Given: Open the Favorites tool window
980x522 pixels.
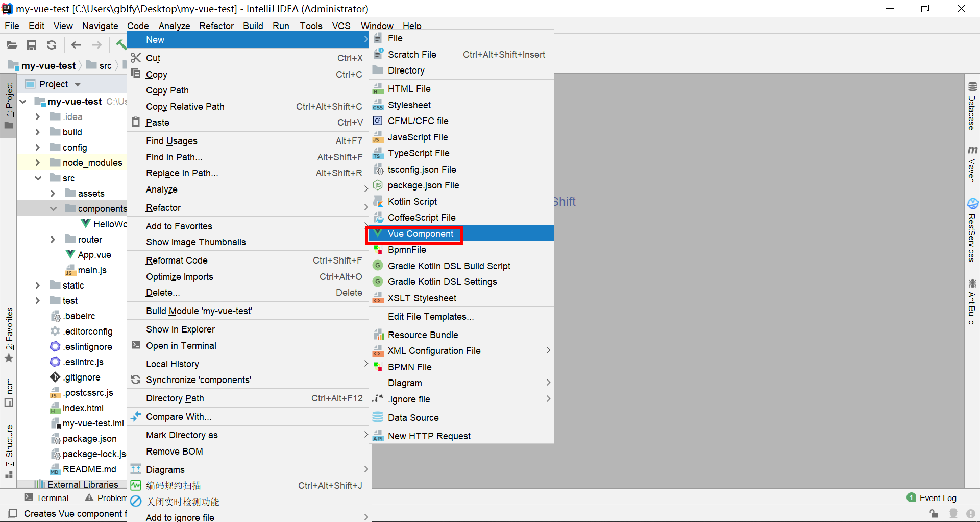Looking at the screenshot, I should click(9, 335).
